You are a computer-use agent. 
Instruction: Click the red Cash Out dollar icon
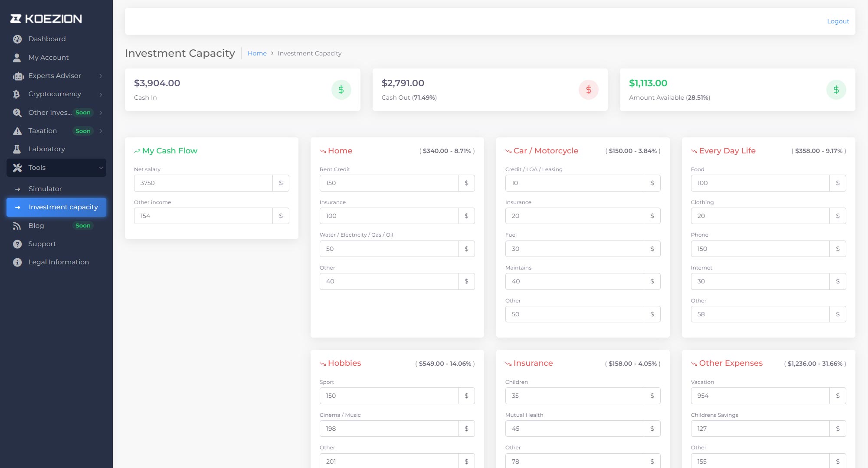[x=588, y=90]
